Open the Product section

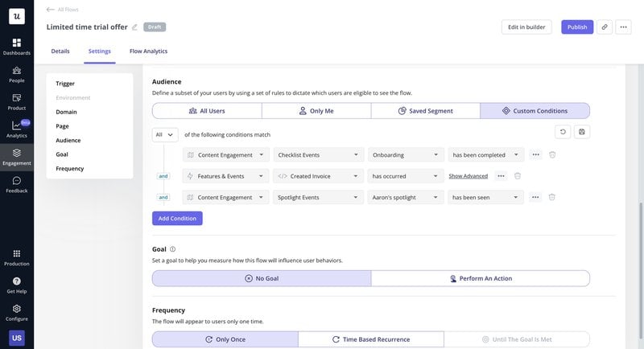[x=17, y=102]
